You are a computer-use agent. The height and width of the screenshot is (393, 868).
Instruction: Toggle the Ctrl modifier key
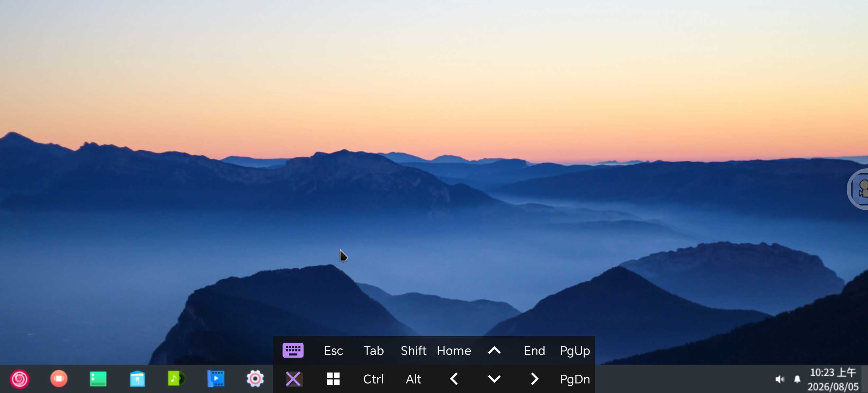coord(374,379)
